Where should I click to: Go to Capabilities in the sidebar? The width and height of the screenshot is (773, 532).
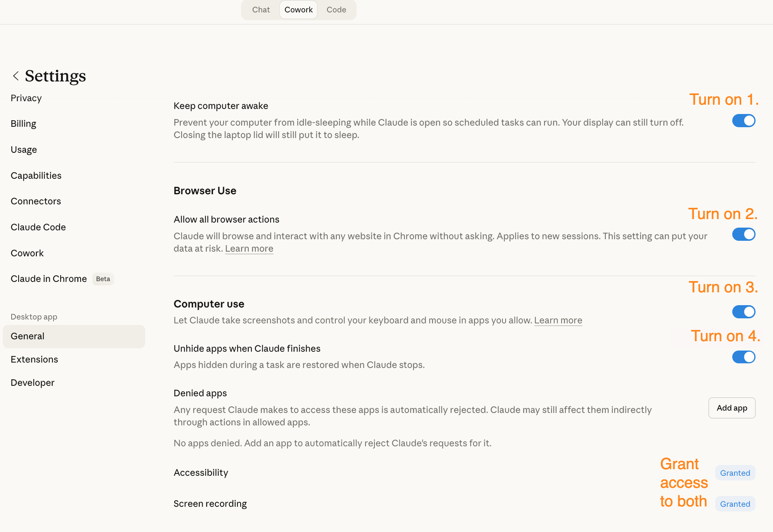[x=36, y=176]
